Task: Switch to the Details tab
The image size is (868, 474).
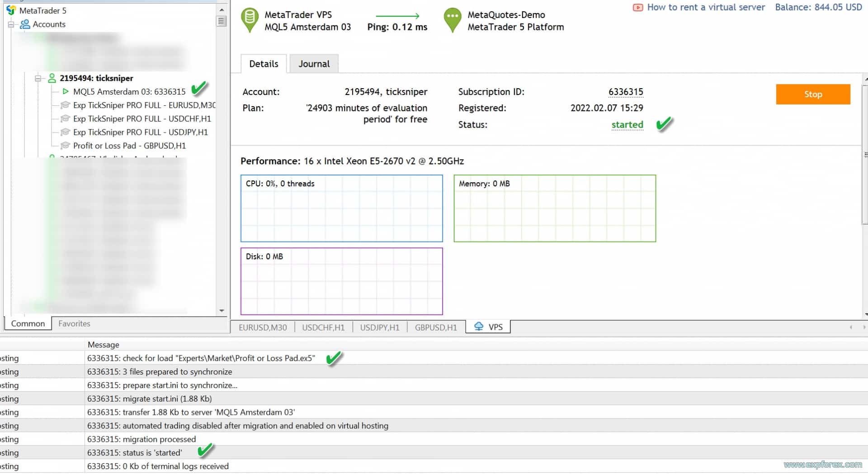Action: 264,64
